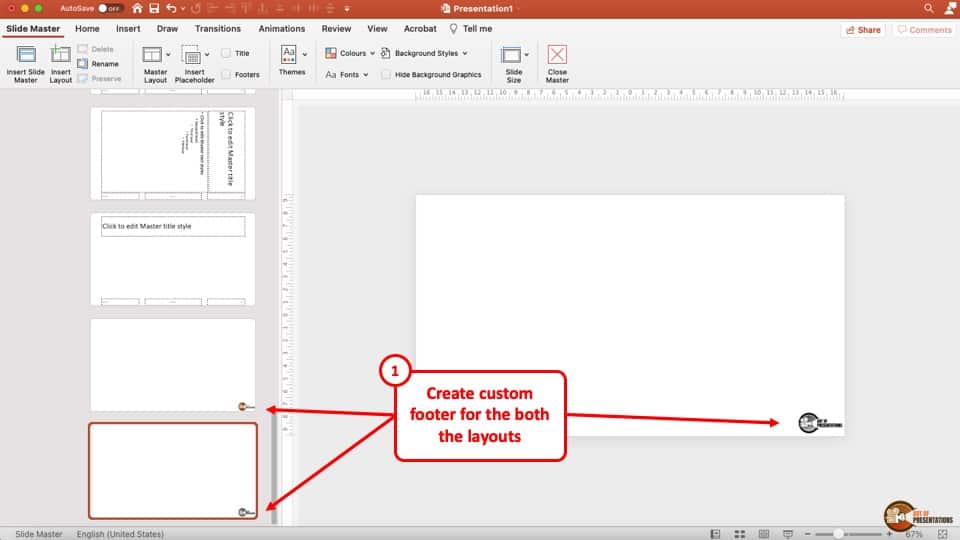Click the Rename layout icon
Image resolution: width=960 pixels, height=540 pixels.
(x=83, y=64)
